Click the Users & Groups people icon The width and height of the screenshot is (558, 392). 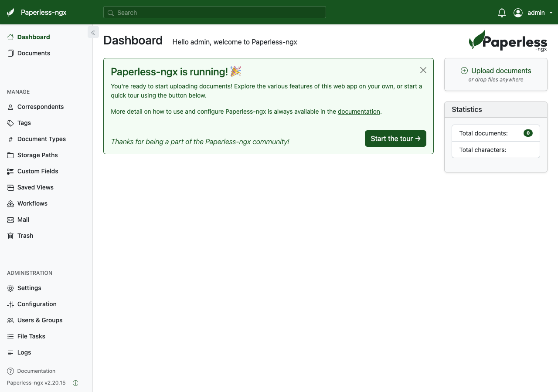click(x=10, y=320)
